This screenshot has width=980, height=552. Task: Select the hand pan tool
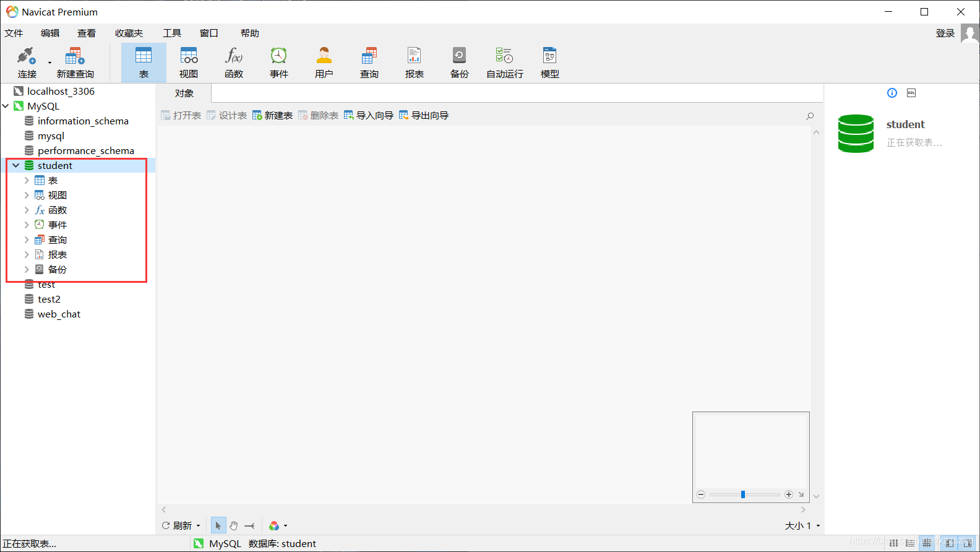(x=234, y=526)
